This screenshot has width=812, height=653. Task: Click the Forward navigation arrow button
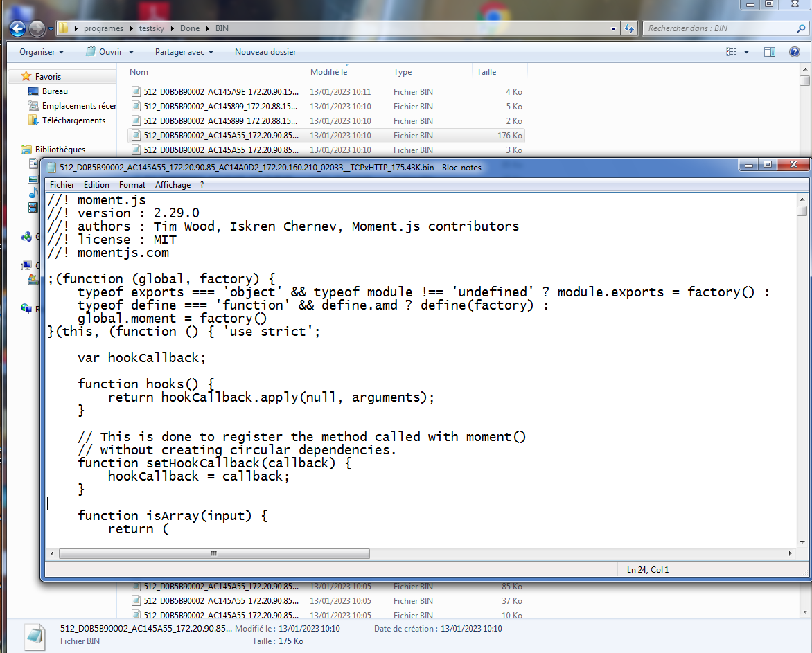37,28
